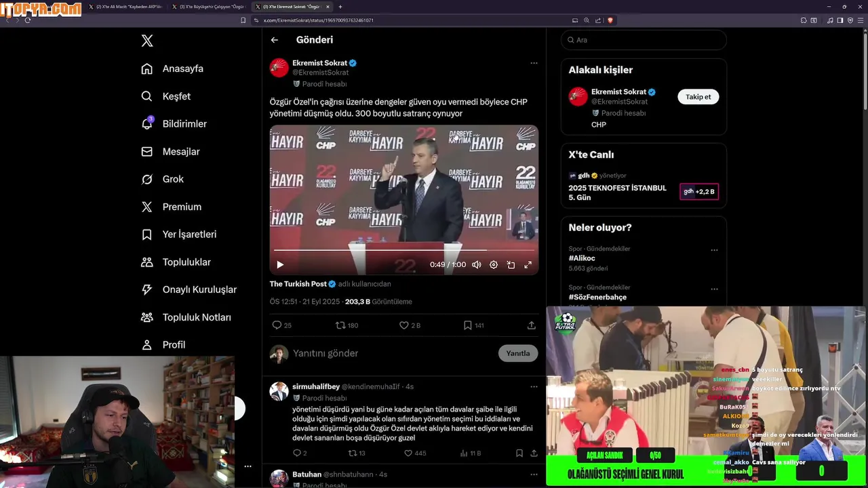Open Profil in the sidebar
This screenshot has width=868, height=488.
point(163,345)
